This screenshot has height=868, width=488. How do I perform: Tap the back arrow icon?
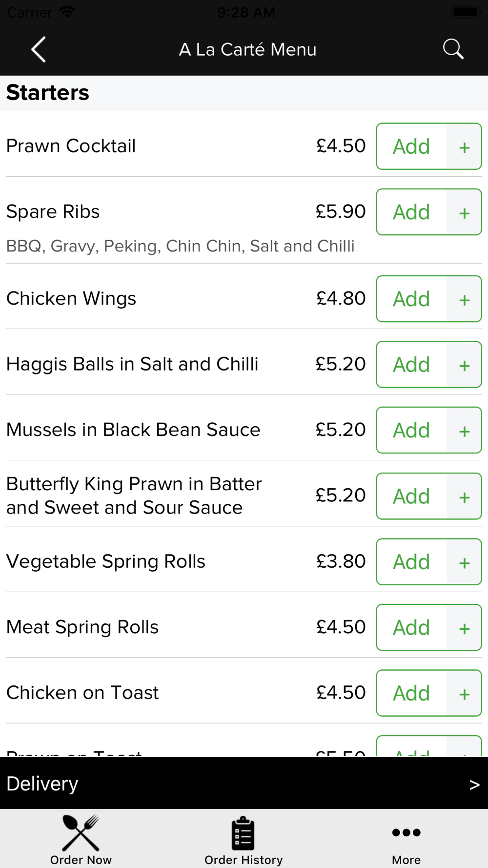pos(39,49)
